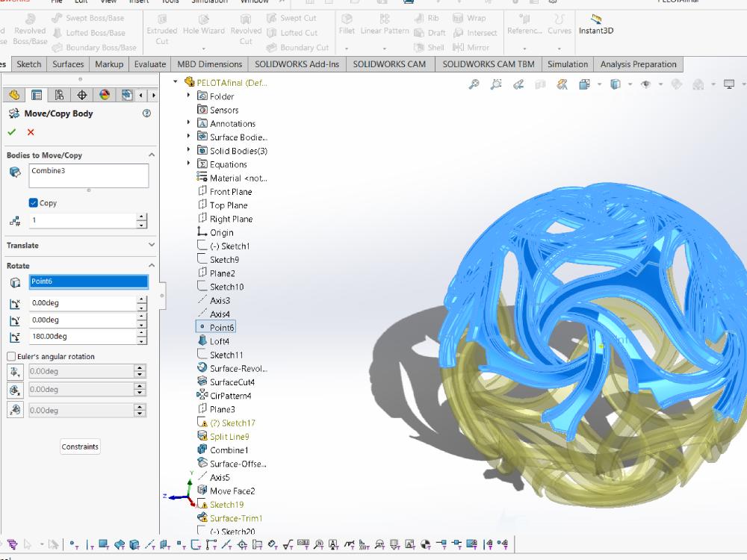This screenshot has width=747, height=560.
Task: Increase number of copies stepper
Action: point(141,217)
